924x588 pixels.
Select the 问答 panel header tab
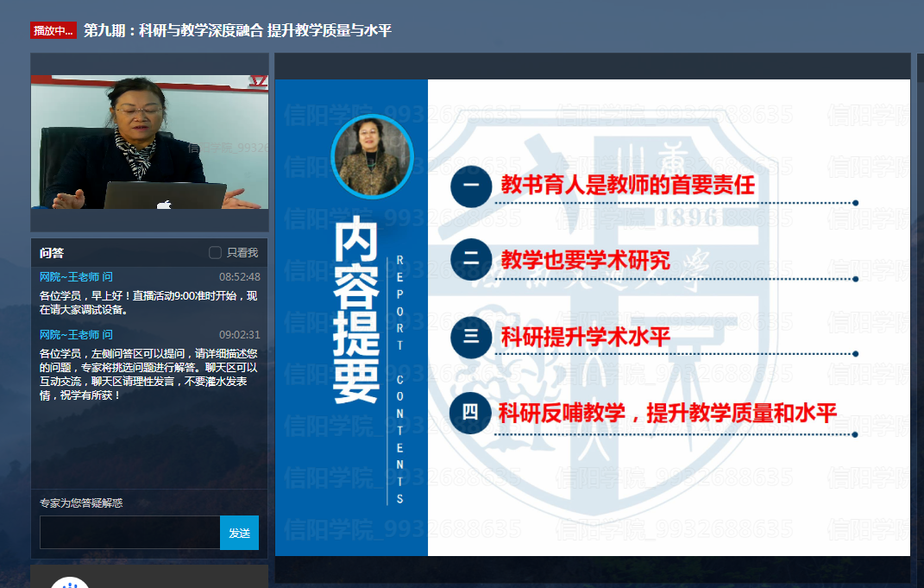point(52,253)
